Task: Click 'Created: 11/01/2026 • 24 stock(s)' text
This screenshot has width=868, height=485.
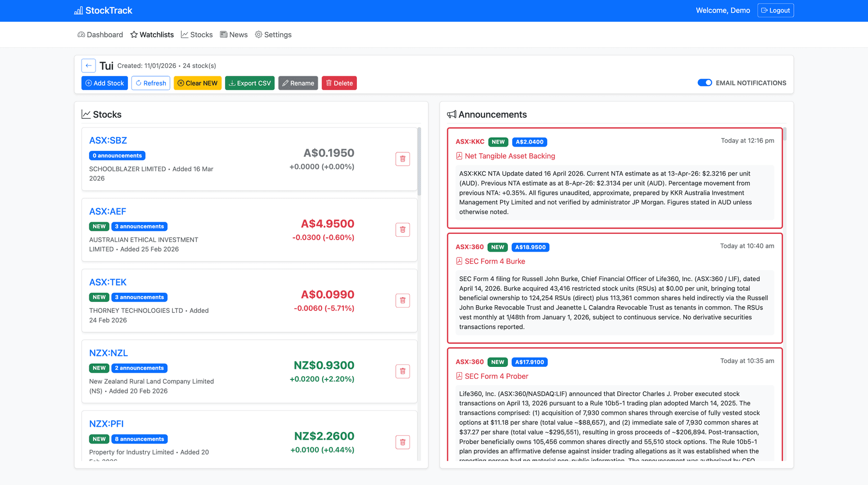Action: pos(167,66)
